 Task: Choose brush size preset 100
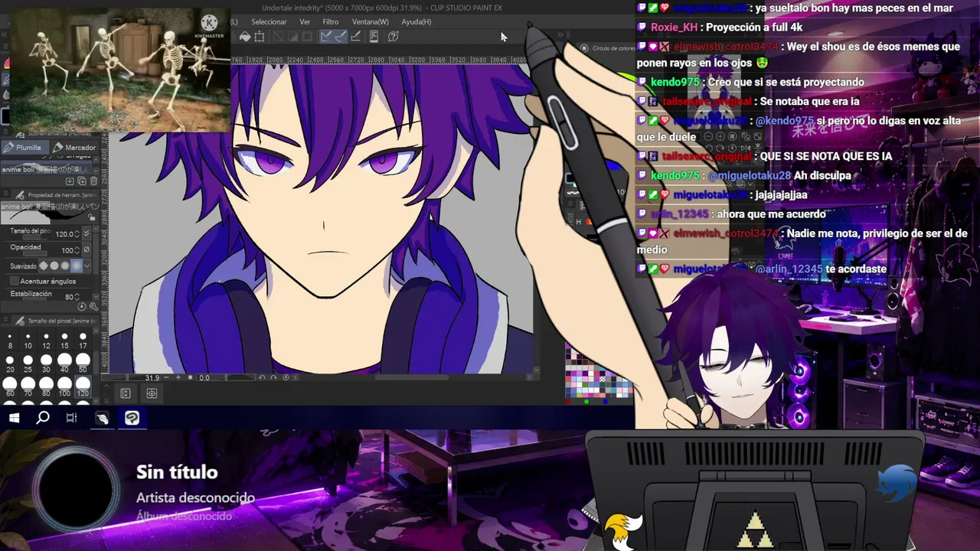(65, 387)
